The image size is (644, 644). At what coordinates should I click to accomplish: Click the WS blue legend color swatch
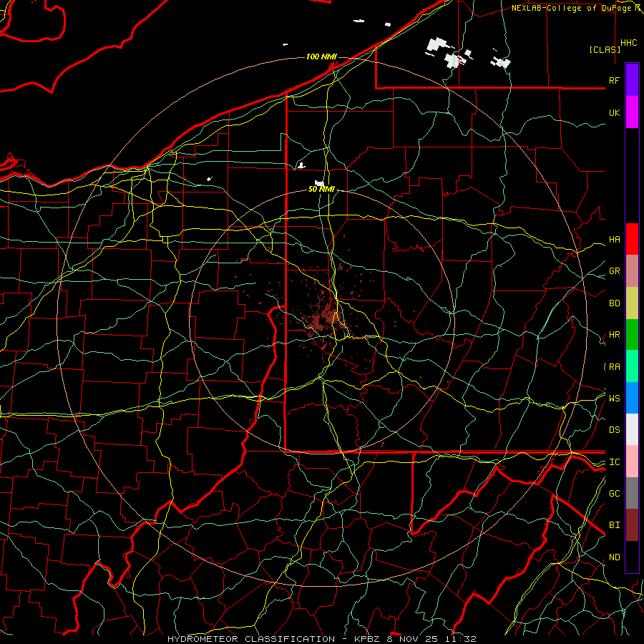pyautogui.click(x=632, y=398)
